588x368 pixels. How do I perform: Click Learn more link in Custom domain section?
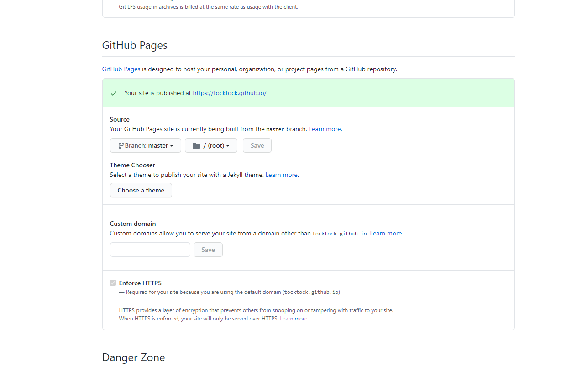(x=386, y=233)
